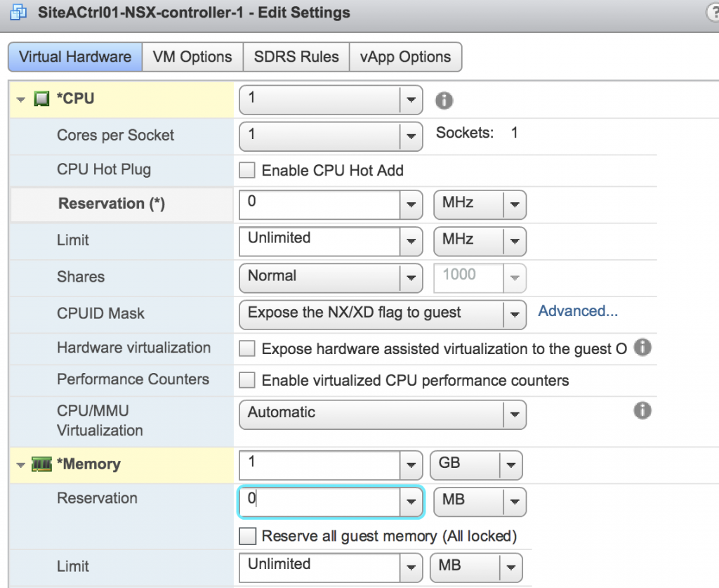Viewport: 719px width, 588px height.
Task: Click the green CPU chip icon
Action: click(x=41, y=98)
